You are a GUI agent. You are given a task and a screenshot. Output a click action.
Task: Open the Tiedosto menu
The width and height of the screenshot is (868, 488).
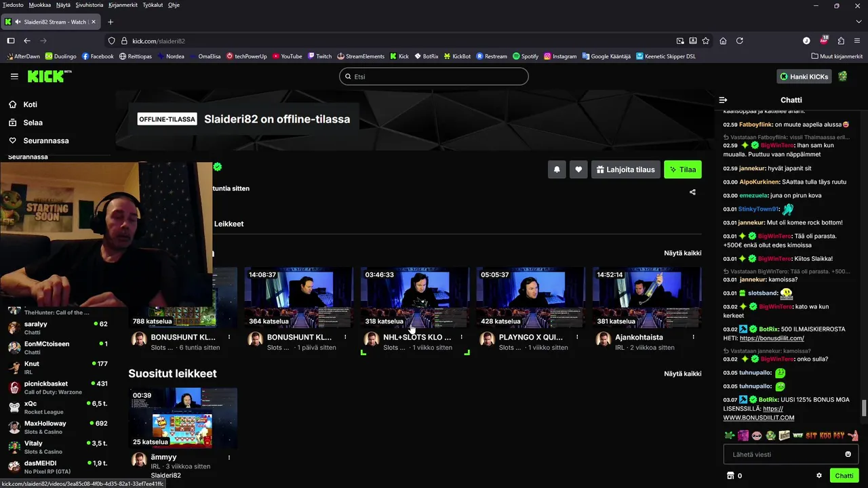click(13, 5)
